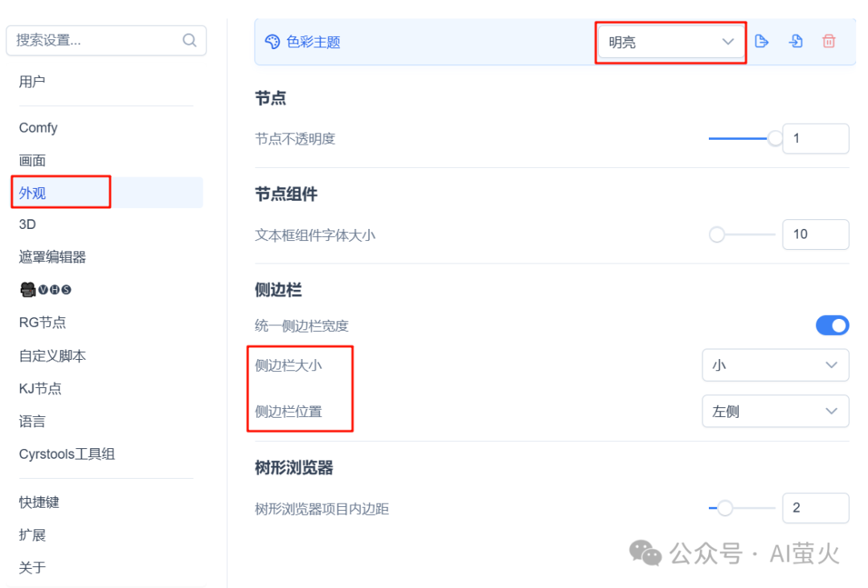Open the 侧边栏位置 dropdown showing 左侧

[x=775, y=411]
